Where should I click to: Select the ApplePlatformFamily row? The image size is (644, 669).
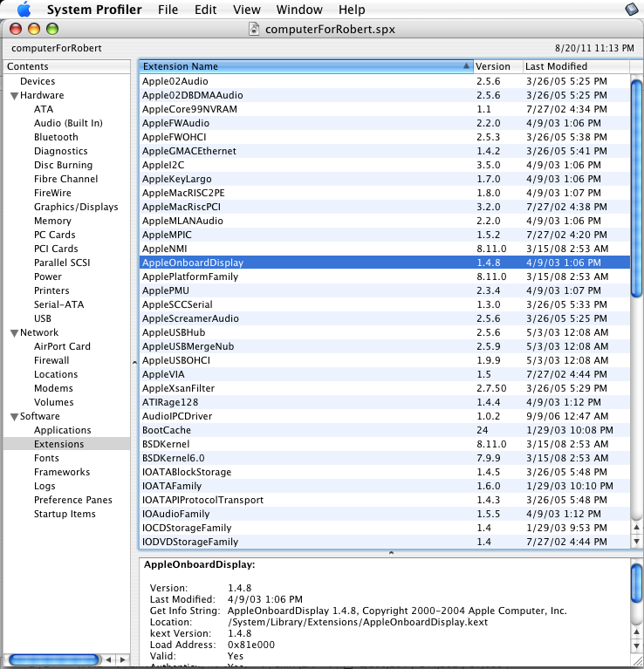click(x=385, y=276)
